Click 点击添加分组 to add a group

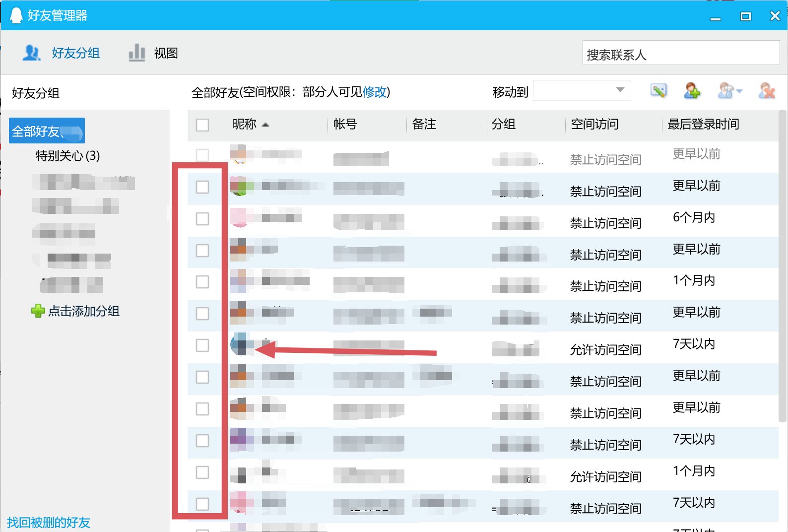(84, 311)
